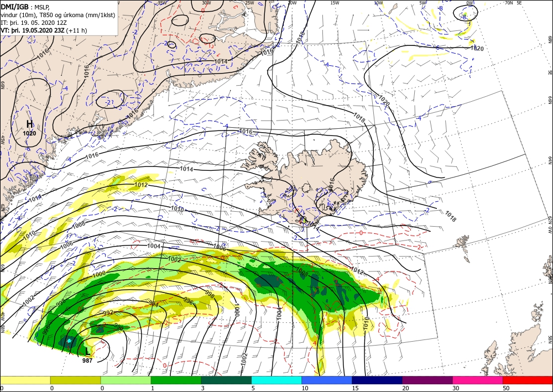
Task: Choose the purple legend swatch
Action: [427, 380]
